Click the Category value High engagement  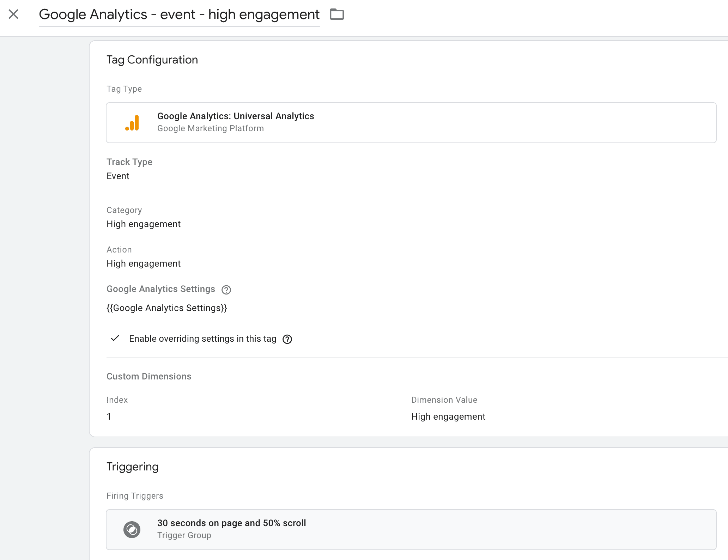pyautogui.click(x=144, y=224)
